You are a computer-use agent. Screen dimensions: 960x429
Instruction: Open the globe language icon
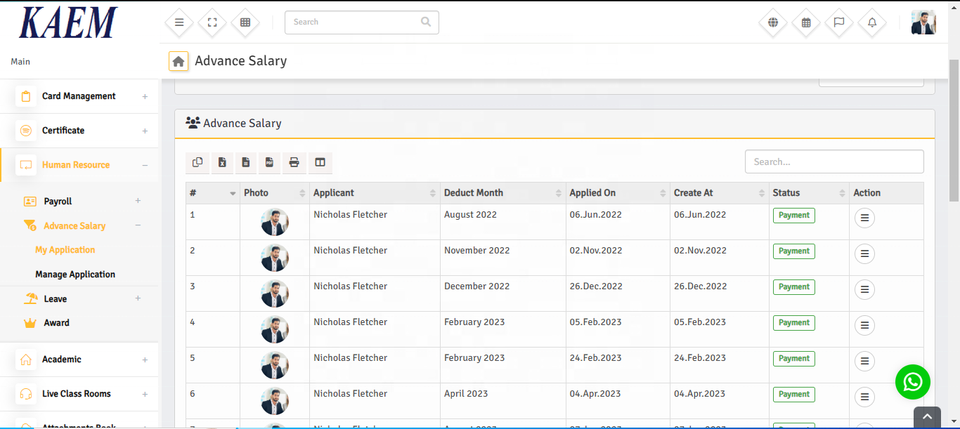(773, 22)
